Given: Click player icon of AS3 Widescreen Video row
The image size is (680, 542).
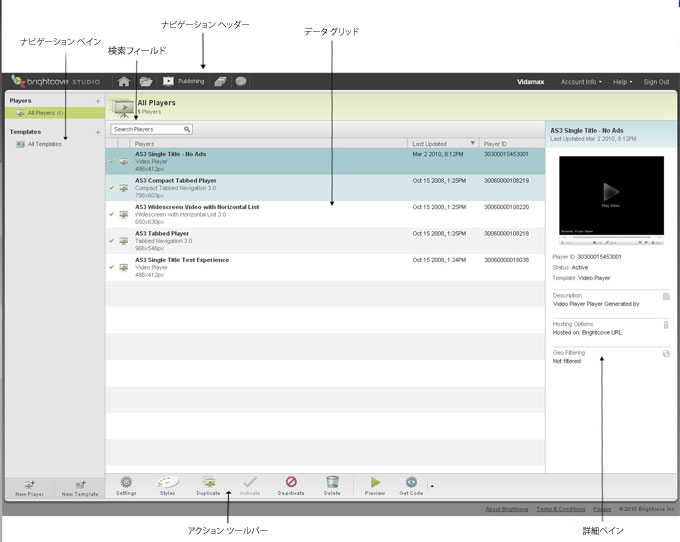Looking at the screenshot, I should 124,214.
